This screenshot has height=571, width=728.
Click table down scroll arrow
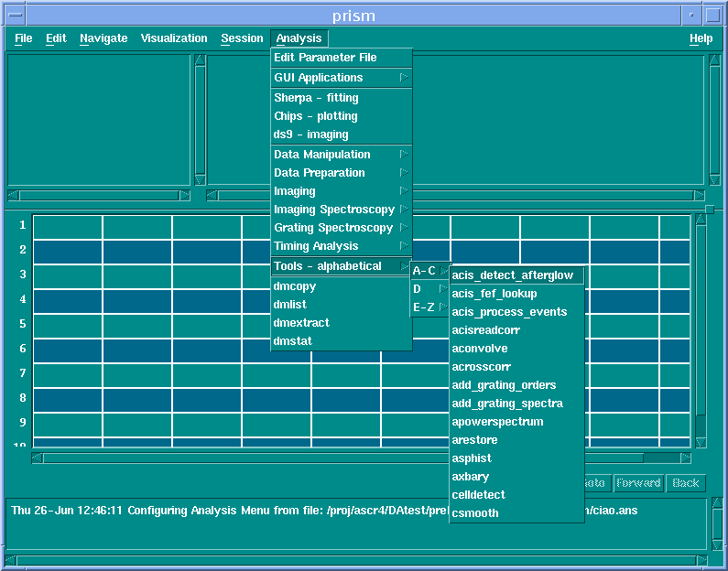tap(701, 443)
